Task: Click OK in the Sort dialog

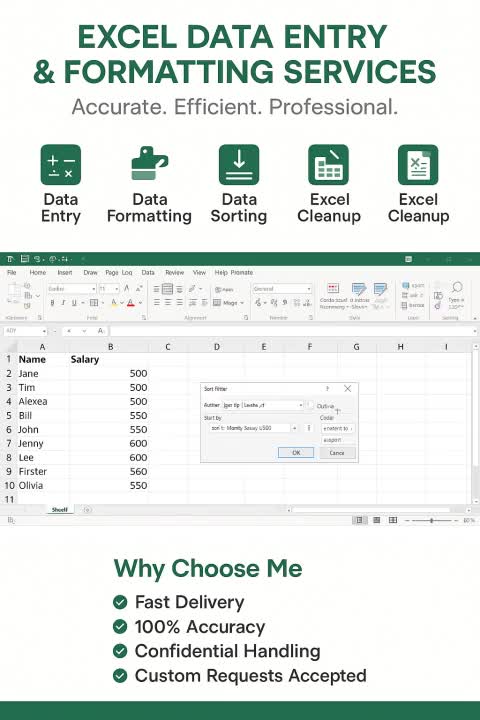Action: tap(296, 453)
